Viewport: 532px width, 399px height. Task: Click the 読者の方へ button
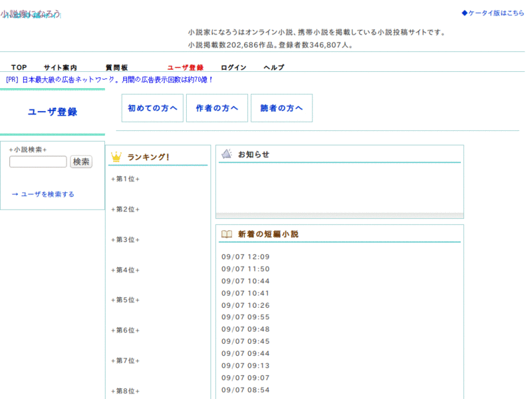[281, 107]
